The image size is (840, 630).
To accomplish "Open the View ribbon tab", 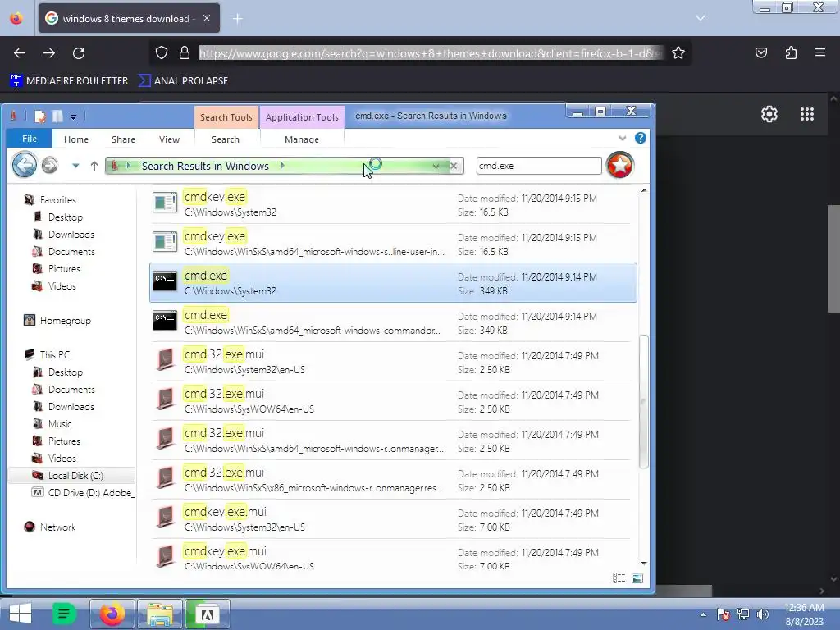I will coord(169,139).
